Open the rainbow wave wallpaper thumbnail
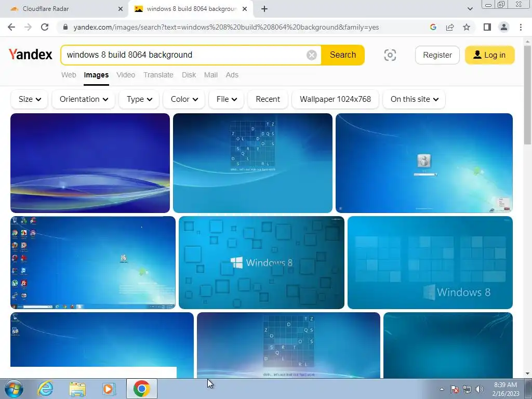Viewport: 532px width, 399px height. coord(90,163)
